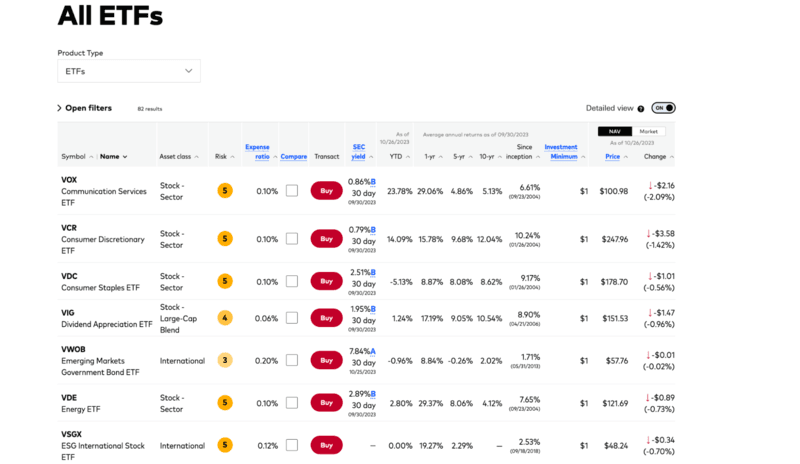The height and width of the screenshot is (464, 800).
Task: Open the VSGX ESG International Stock name
Action: pos(103,451)
